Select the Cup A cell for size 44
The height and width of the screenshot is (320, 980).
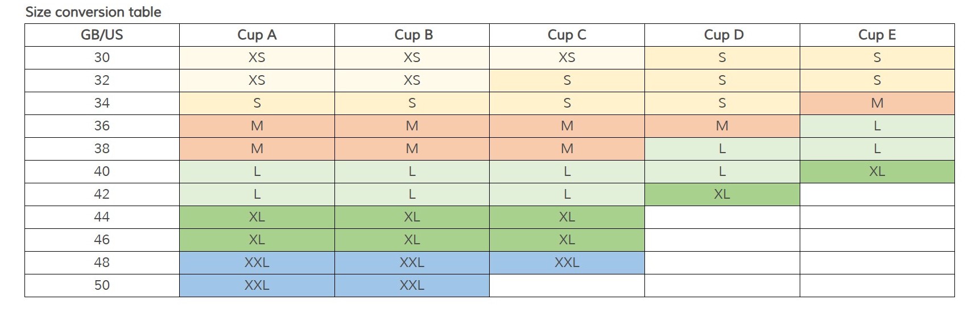(257, 217)
